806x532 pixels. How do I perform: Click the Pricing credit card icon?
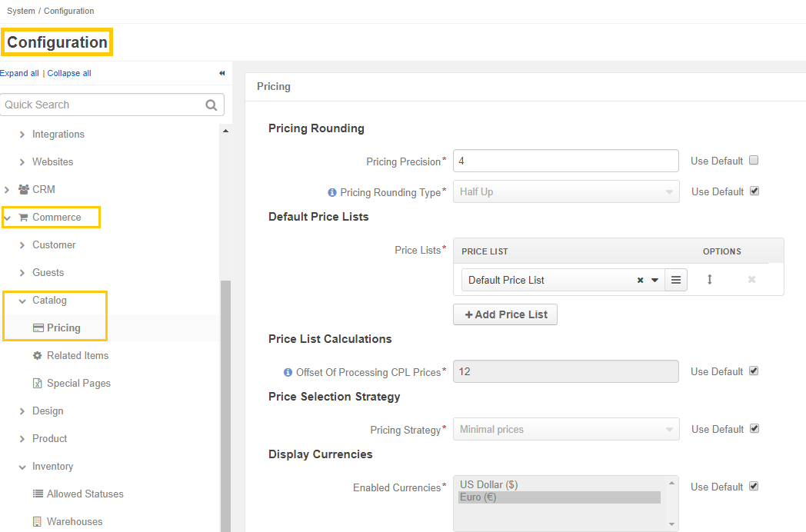(x=38, y=328)
